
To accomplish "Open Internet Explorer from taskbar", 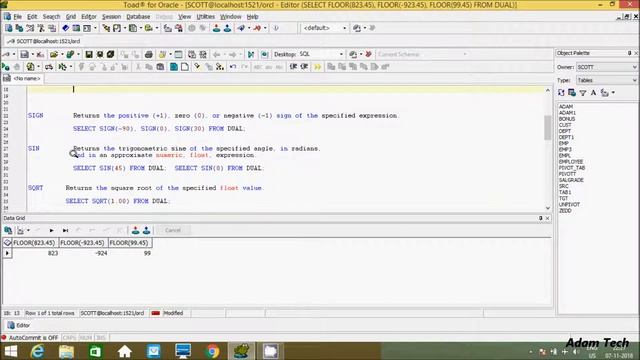I will click(37, 351).
